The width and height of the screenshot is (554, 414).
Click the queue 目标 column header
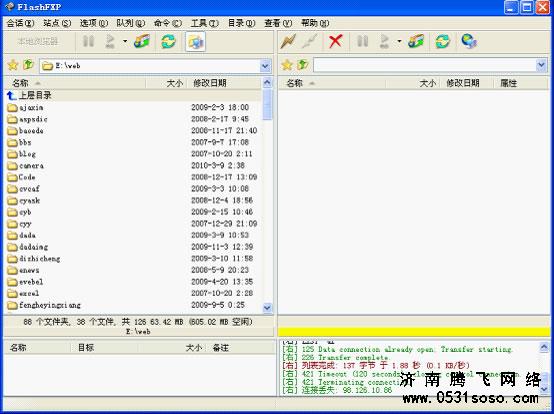[x=104, y=348]
